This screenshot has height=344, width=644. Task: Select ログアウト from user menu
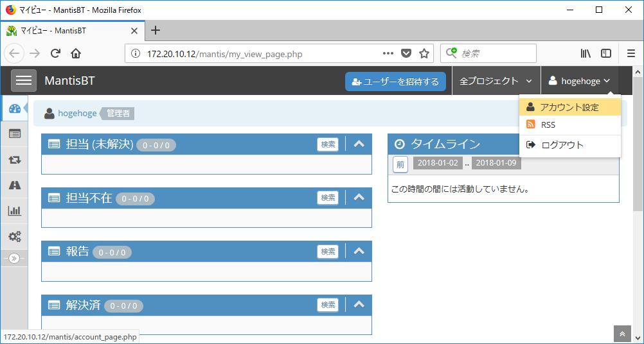point(569,145)
